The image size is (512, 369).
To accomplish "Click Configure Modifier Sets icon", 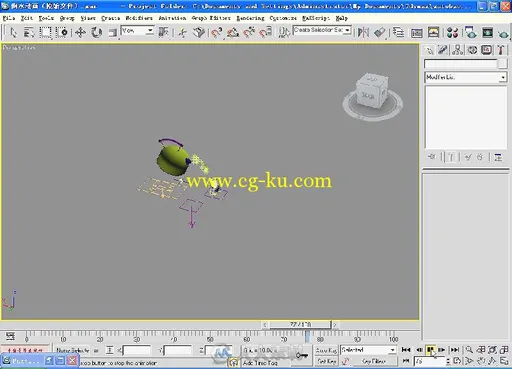I will (x=498, y=157).
